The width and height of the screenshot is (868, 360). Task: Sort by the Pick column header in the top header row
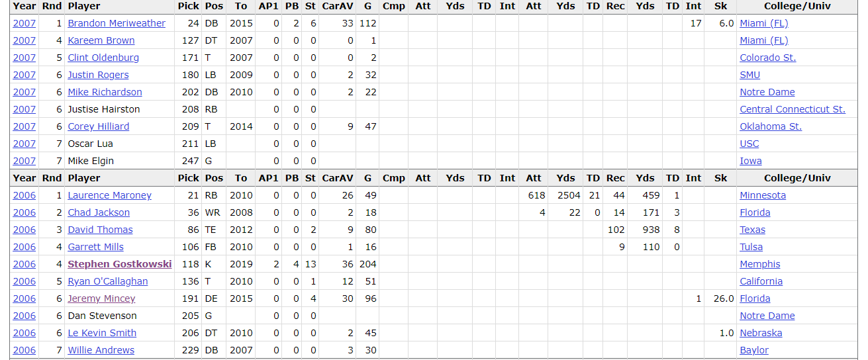(188, 6)
